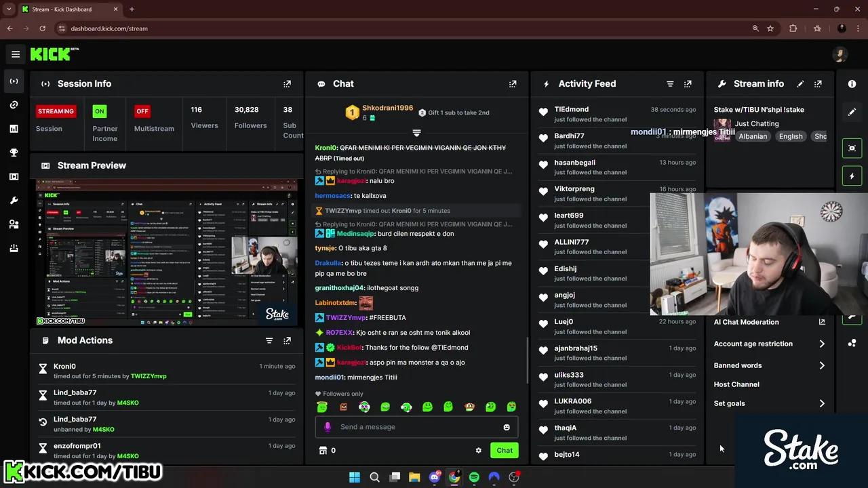
Task: Expand Account age restriction settings
Action: pyautogui.click(x=769, y=344)
